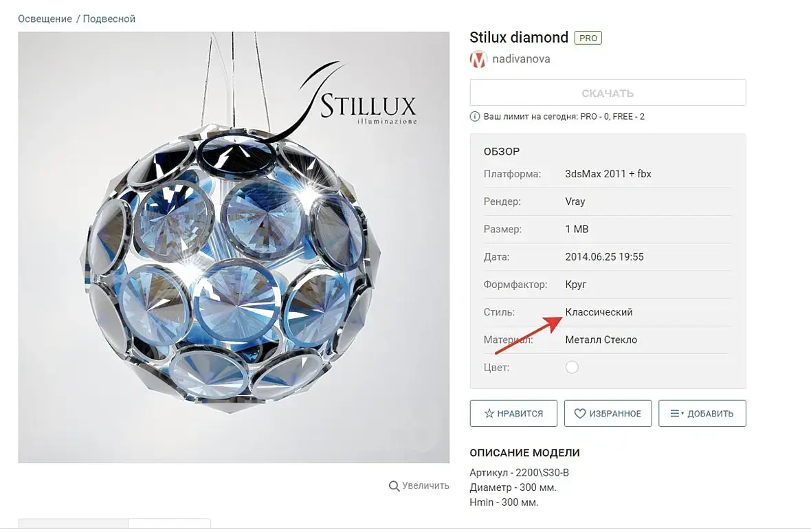Click the Stilux chandelier preview image

234,247
